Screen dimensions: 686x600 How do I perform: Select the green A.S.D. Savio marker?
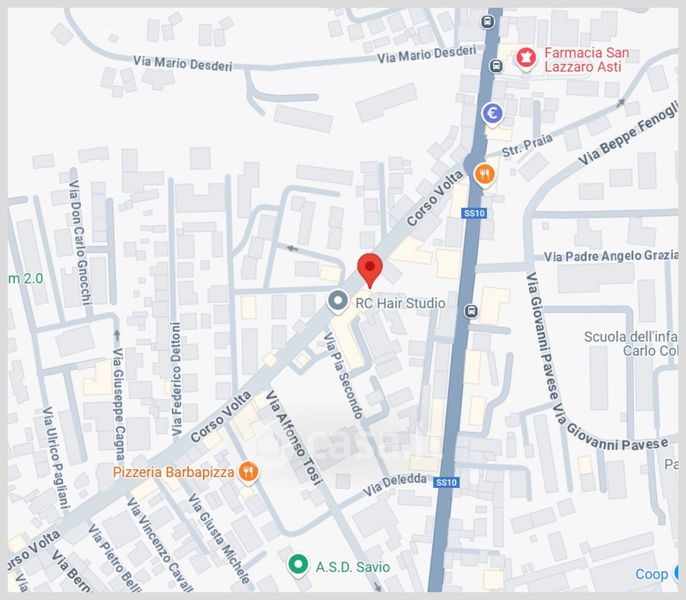coord(298,565)
